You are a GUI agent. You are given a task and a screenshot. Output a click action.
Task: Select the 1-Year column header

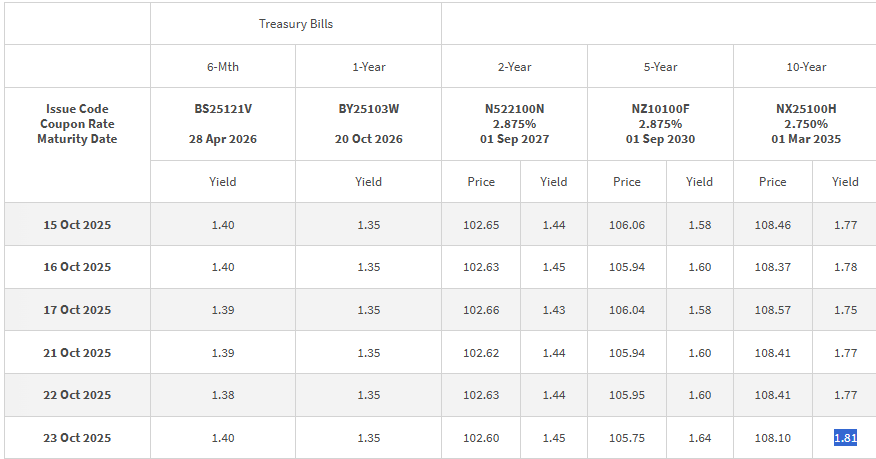368,67
